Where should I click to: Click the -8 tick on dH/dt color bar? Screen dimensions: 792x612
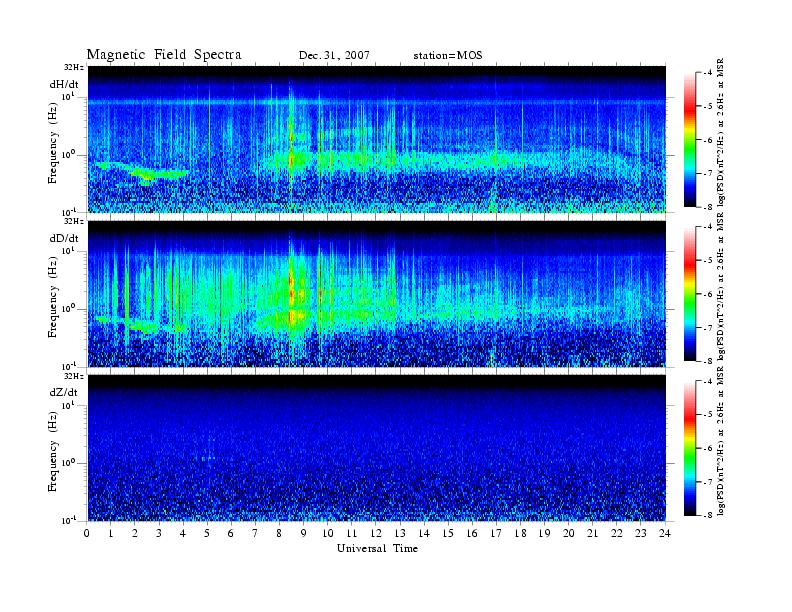pyautogui.click(x=707, y=207)
